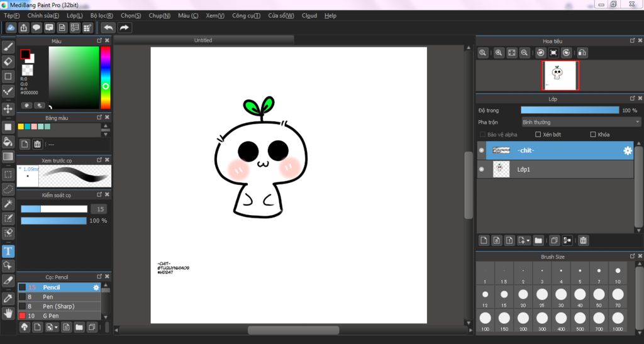Delete the selected layer
This screenshot has height=344, width=644.
pos(583,241)
